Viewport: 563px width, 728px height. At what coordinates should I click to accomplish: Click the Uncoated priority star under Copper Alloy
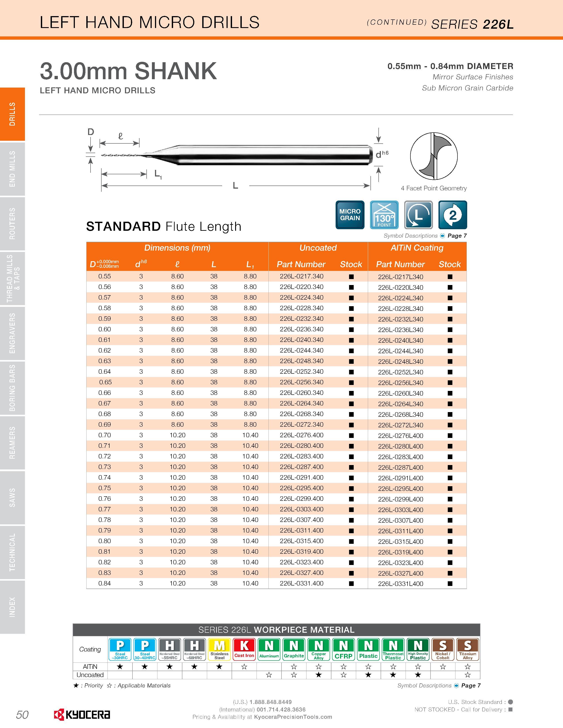tap(319, 675)
